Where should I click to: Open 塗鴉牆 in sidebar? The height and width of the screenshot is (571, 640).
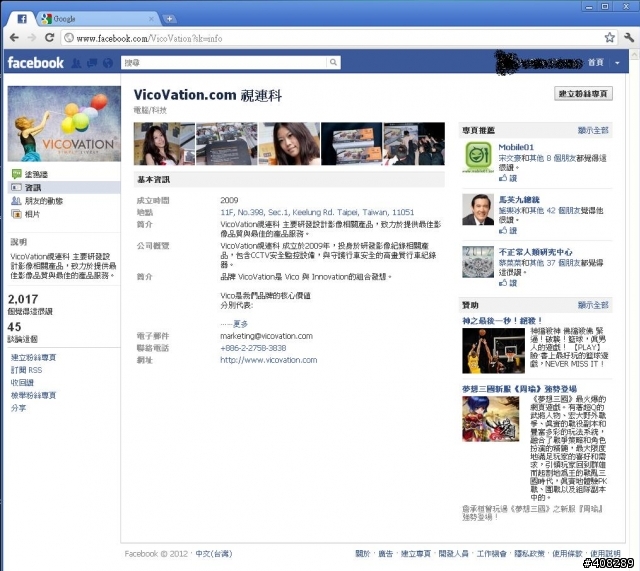tap(36, 174)
